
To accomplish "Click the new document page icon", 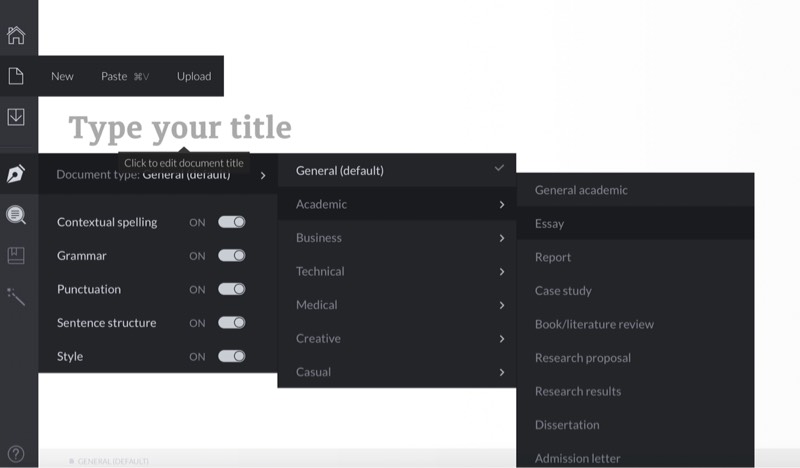I will tap(16, 76).
